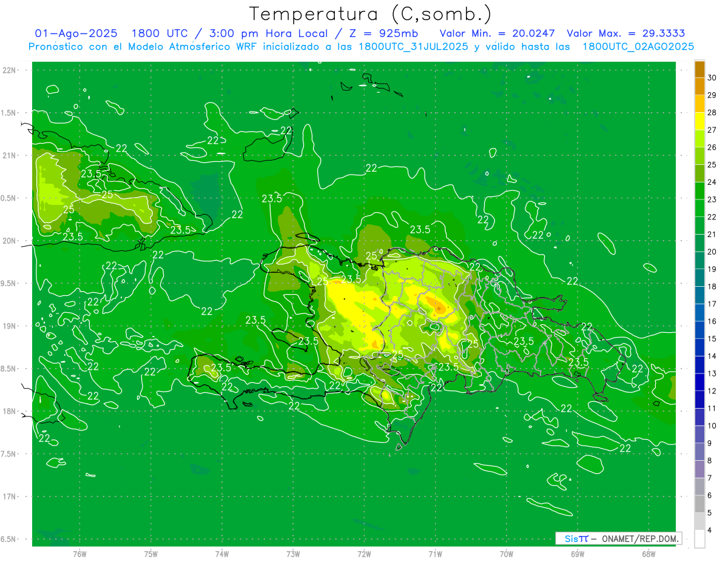This screenshot has width=728, height=562.
Task: Pick the legend swatch between 26 and 27
Action: pos(700,139)
